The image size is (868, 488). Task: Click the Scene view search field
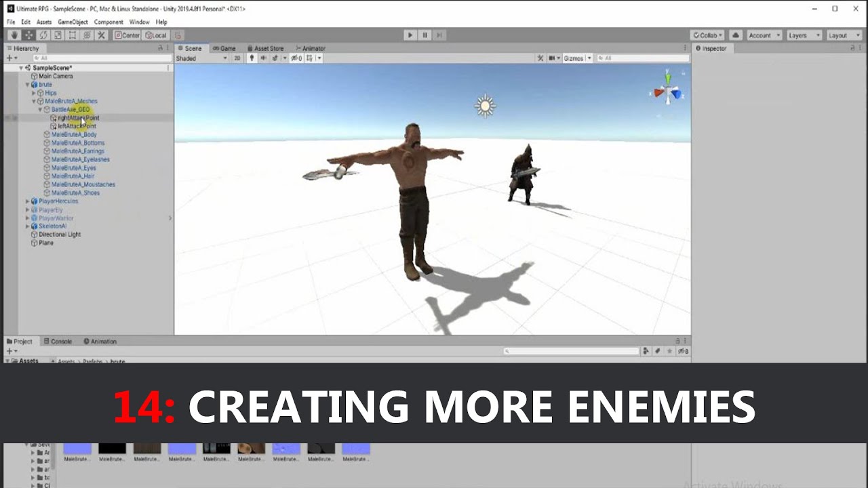pyautogui.click(x=643, y=58)
